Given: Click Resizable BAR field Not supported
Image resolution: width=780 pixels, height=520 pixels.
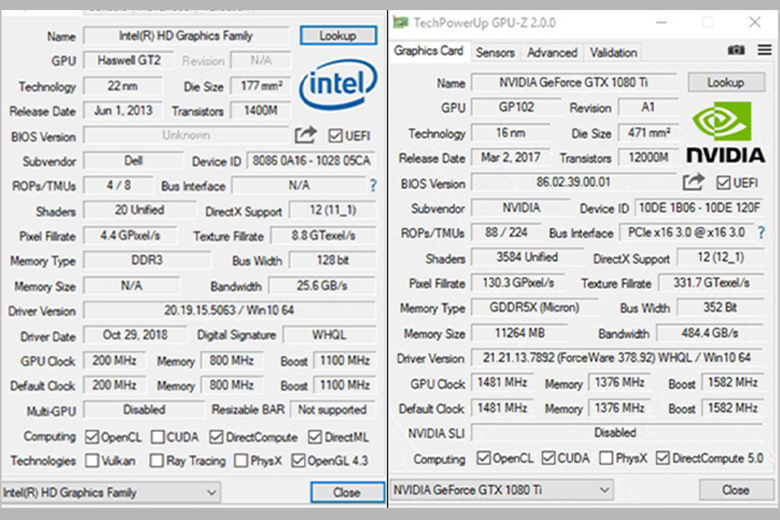Looking at the screenshot, I should pyautogui.click(x=332, y=410).
